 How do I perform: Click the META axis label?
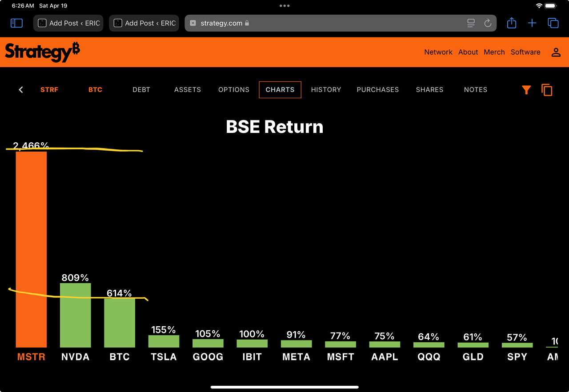[296, 357]
